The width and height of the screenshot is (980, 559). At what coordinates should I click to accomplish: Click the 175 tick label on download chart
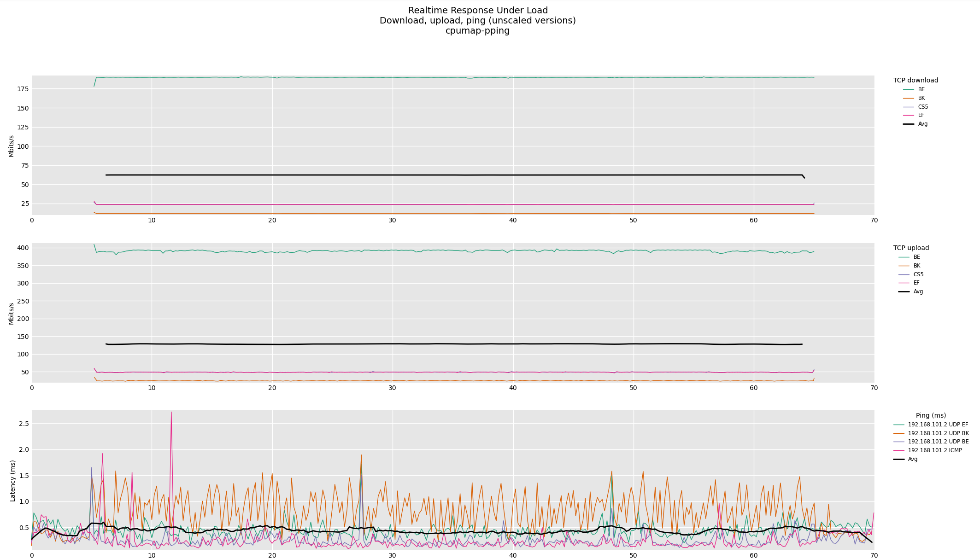click(23, 89)
